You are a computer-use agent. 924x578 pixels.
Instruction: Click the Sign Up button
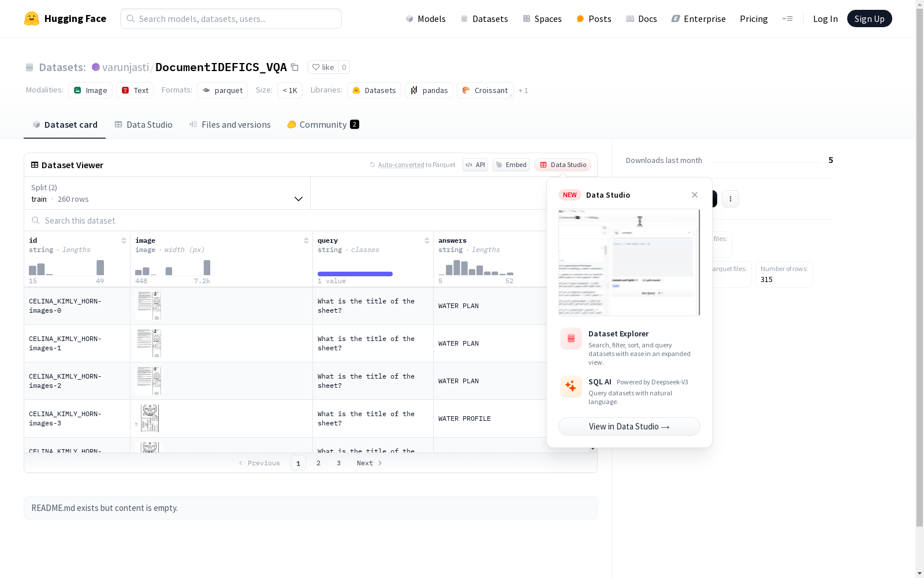pos(869,18)
